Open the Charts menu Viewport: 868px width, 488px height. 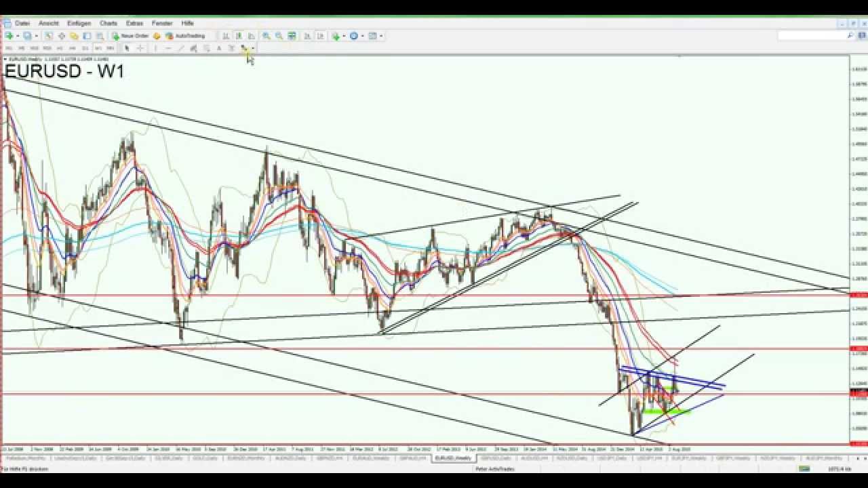point(108,23)
